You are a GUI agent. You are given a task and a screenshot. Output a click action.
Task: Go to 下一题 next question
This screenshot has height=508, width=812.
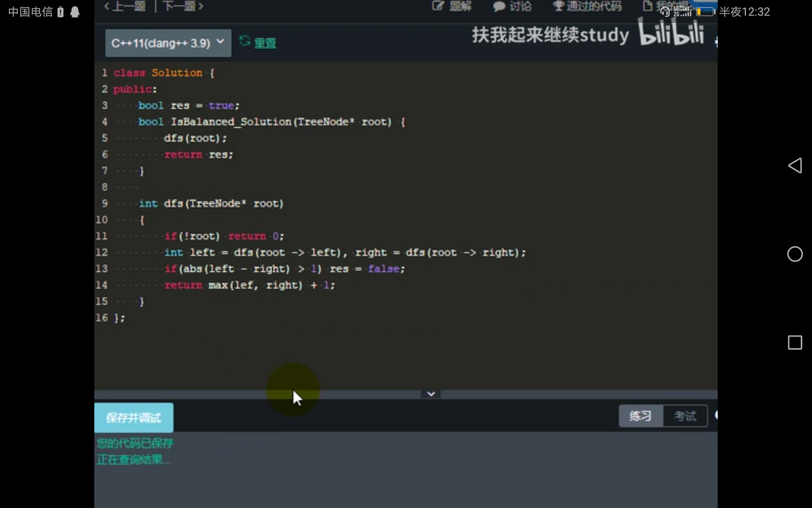click(179, 6)
